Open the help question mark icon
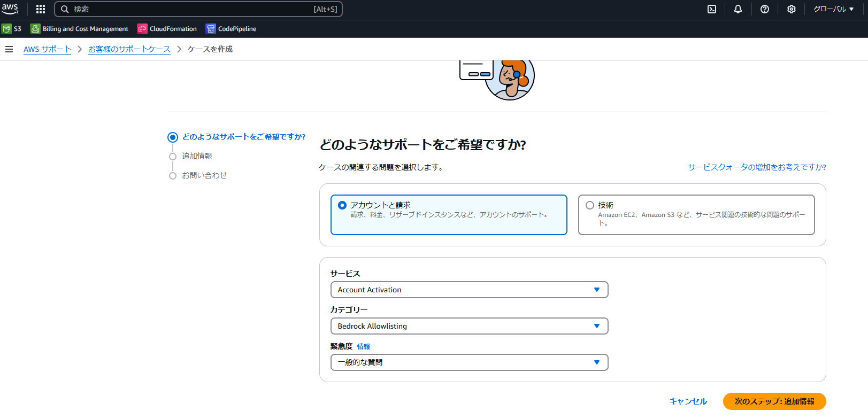This screenshot has width=868, height=419. [765, 9]
